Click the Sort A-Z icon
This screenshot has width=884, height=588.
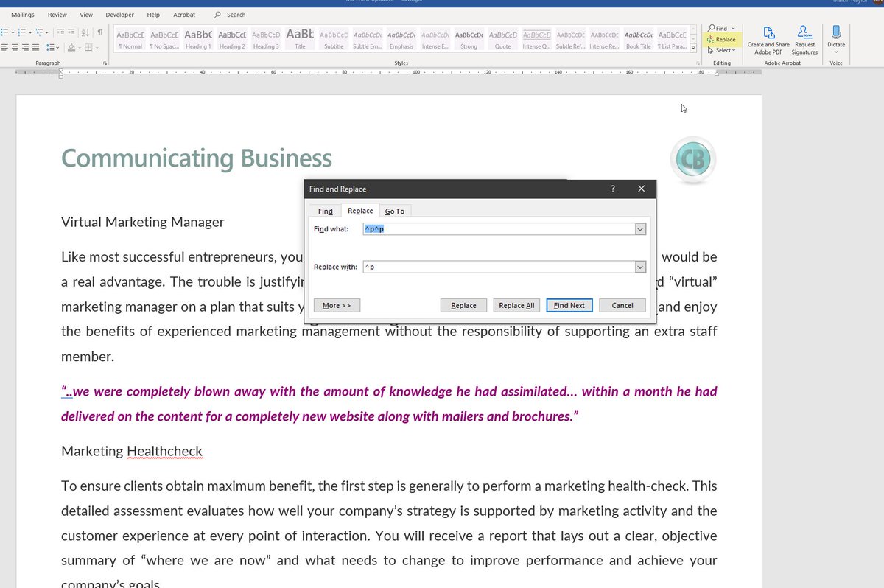85,32
